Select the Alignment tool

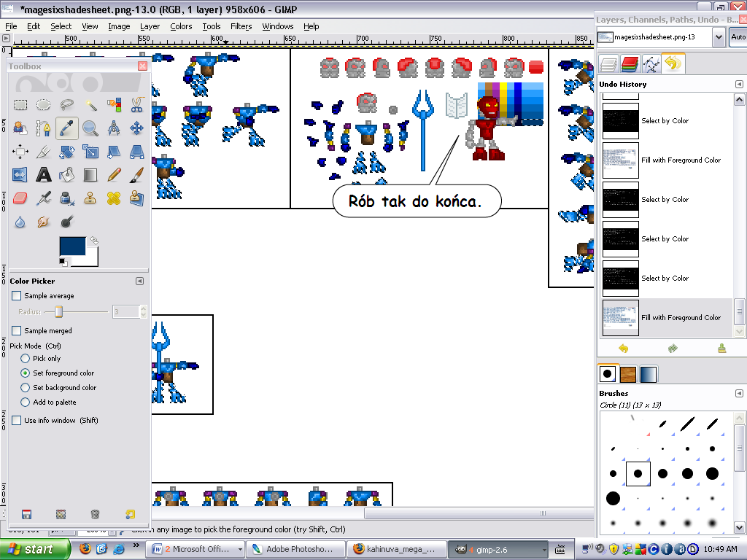(20, 152)
